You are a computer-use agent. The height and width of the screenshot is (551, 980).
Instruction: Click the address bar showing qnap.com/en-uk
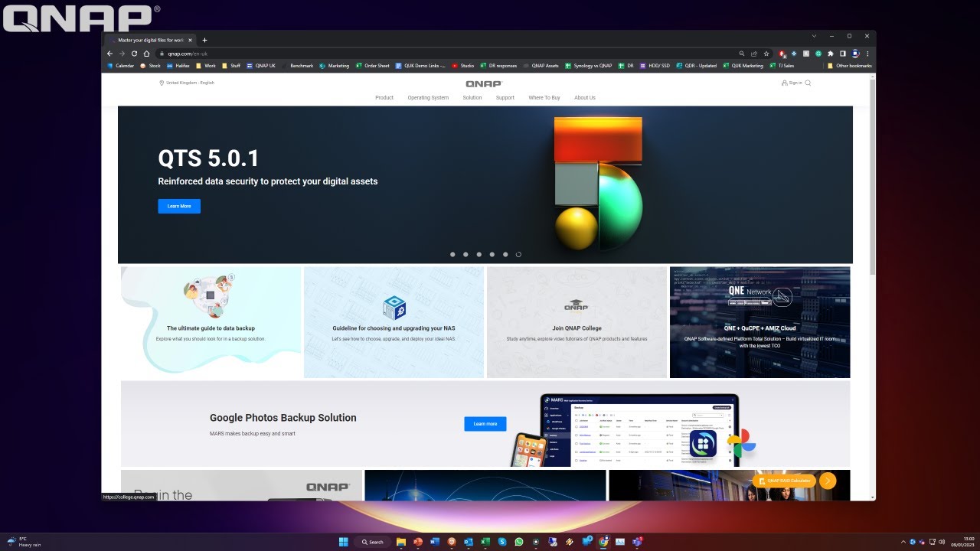(x=444, y=54)
